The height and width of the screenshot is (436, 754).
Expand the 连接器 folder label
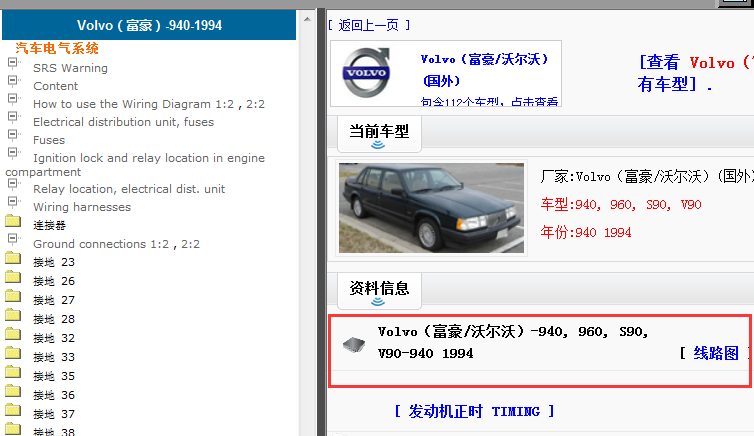click(x=49, y=225)
